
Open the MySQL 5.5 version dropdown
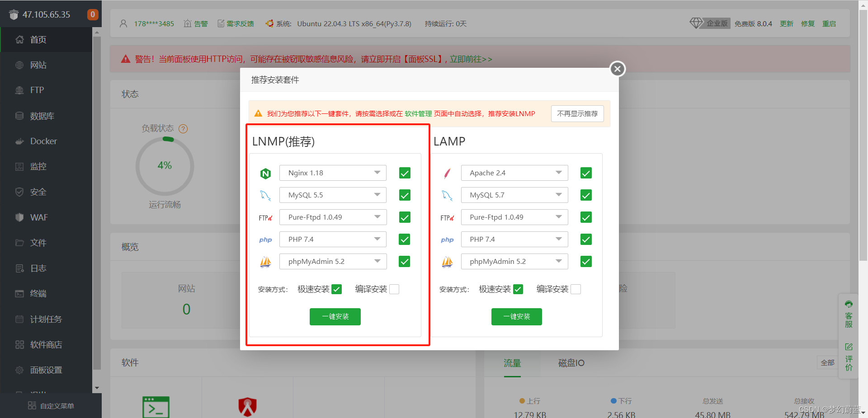[333, 195]
